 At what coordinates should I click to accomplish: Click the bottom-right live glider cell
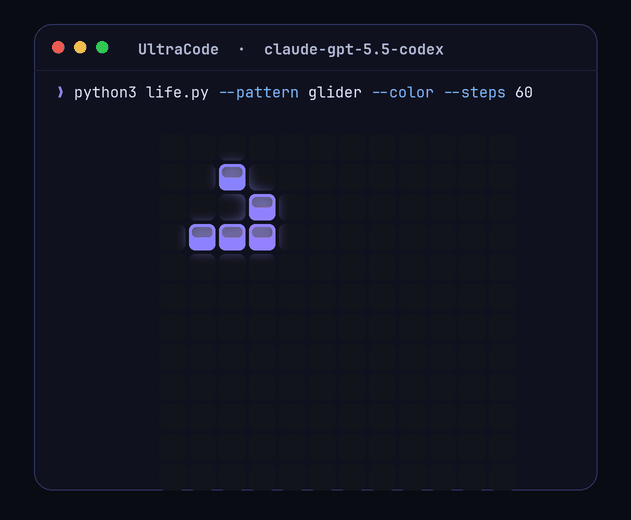(262, 237)
